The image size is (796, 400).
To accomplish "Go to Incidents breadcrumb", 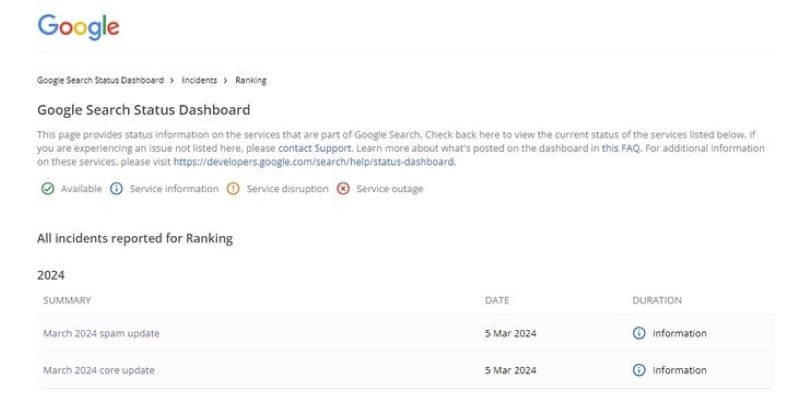I will point(199,80).
